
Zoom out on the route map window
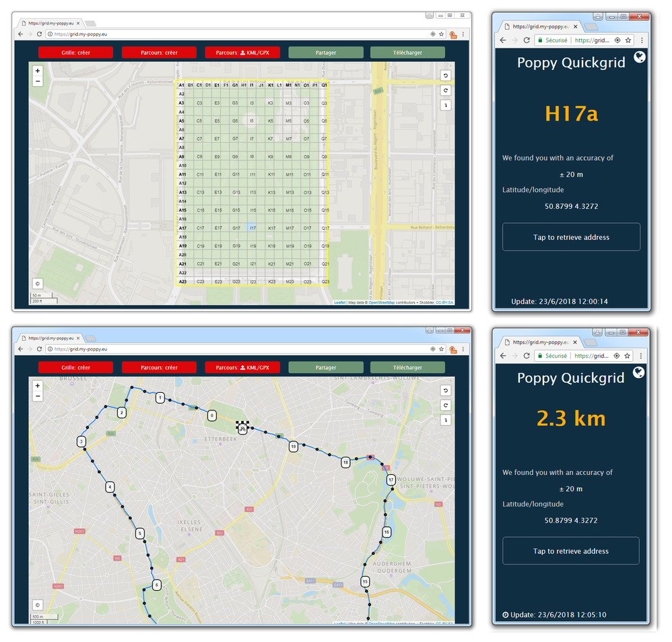point(38,396)
